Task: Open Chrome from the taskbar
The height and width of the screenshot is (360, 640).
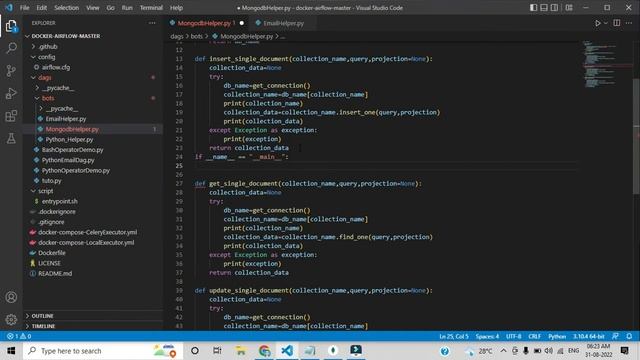Action: 264,351
